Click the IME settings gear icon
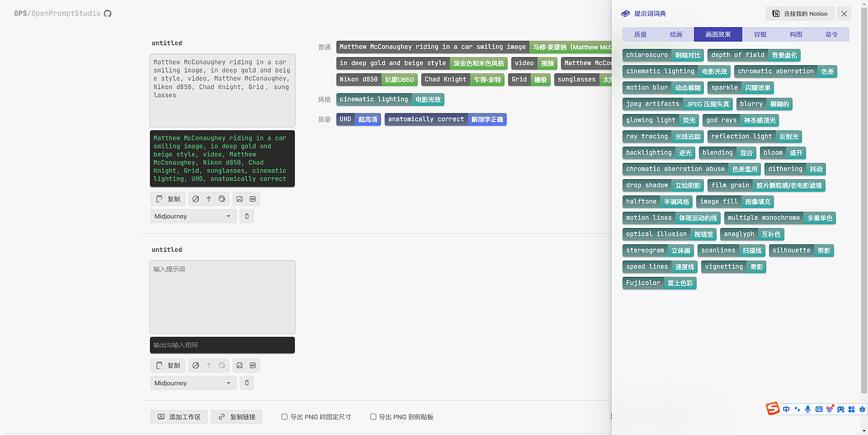The height and width of the screenshot is (435, 868). click(863, 409)
